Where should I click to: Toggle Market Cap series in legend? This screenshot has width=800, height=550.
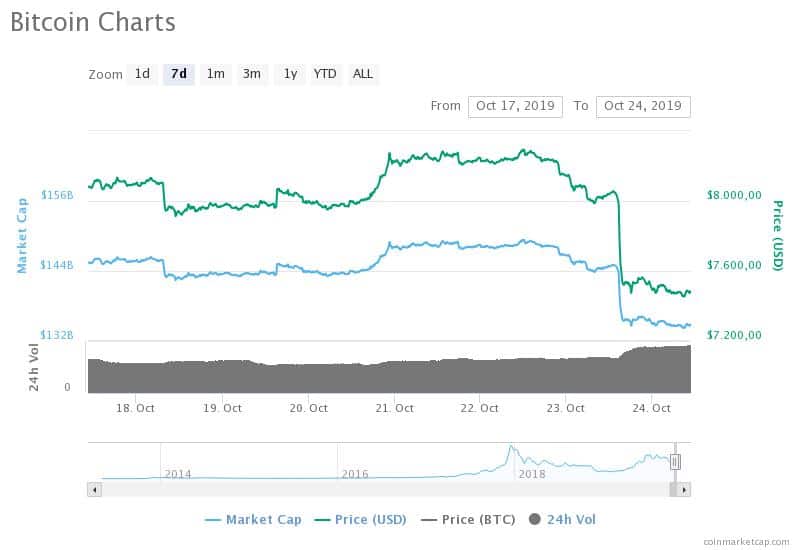pyautogui.click(x=253, y=519)
